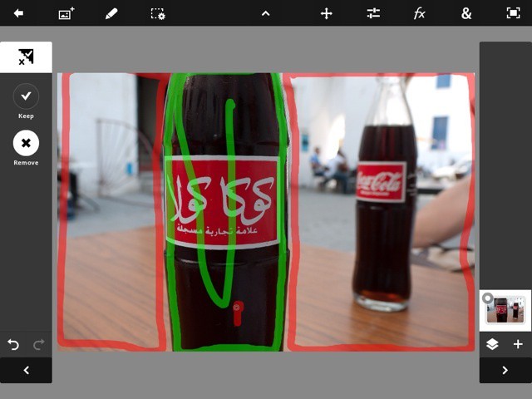The height and width of the screenshot is (399, 532).
Task: Open the add image menu
Action: click(66, 13)
